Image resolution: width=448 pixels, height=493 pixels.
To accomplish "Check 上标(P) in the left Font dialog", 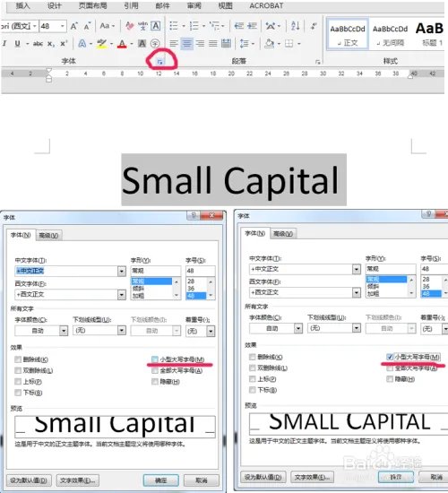I will point(18,381).
